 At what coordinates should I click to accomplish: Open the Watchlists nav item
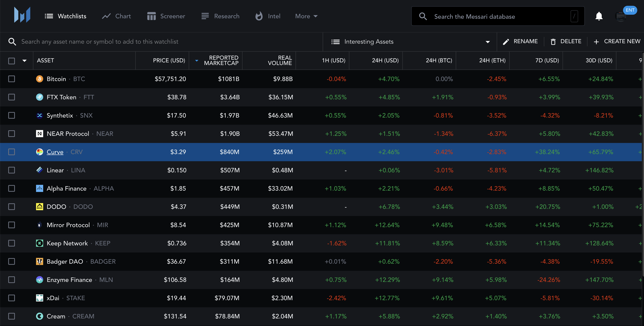point(65,16)
